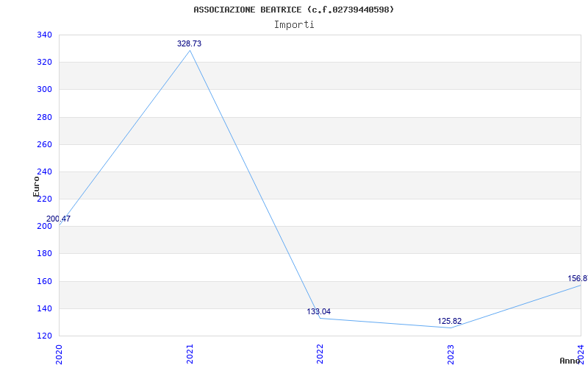Click the 260 y-axis value
This screenshot has height=368, width=588.
44,144
